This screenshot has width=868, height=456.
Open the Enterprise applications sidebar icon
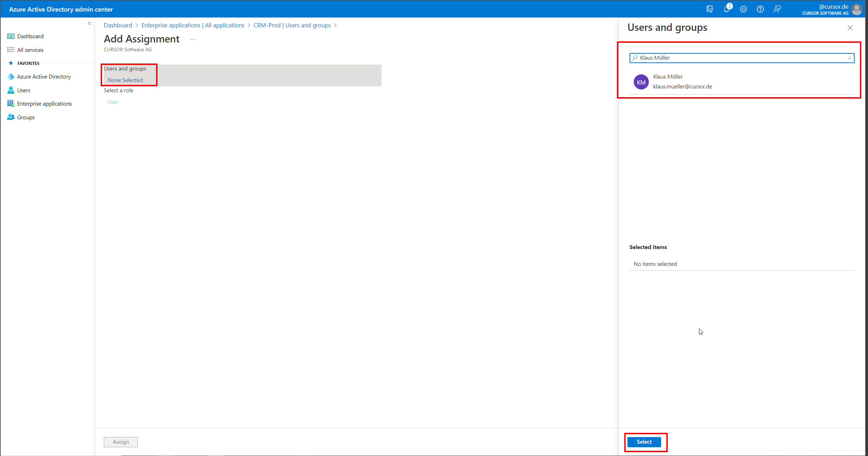click(x=11, y=103)
